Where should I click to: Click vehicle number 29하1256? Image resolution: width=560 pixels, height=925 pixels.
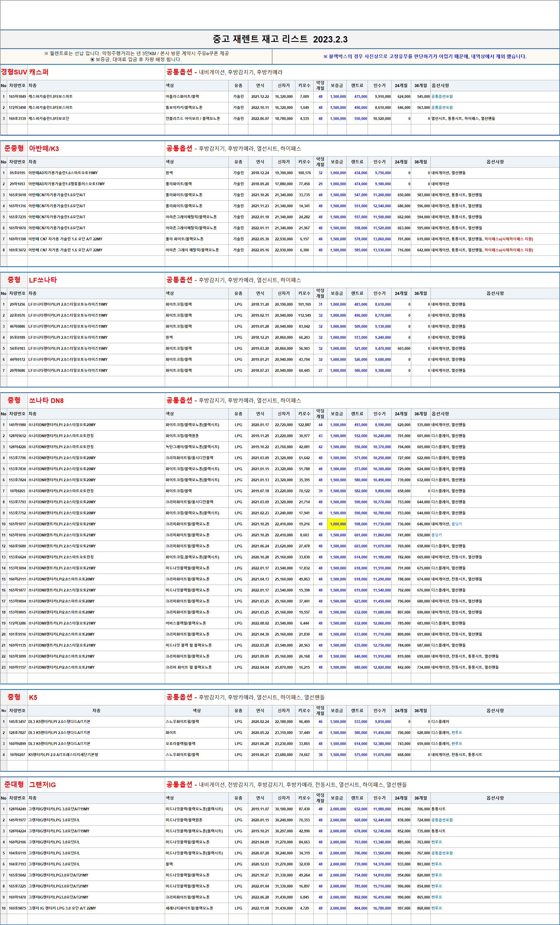point(17,305)
